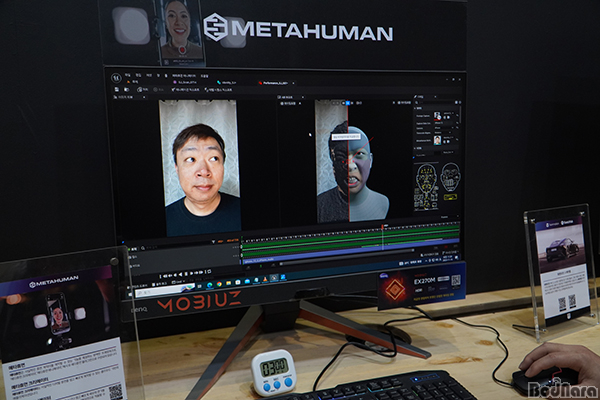The image size is (600, 400).
Task: Reset the MetaHuman Identity property
Action: coord(457,140)
